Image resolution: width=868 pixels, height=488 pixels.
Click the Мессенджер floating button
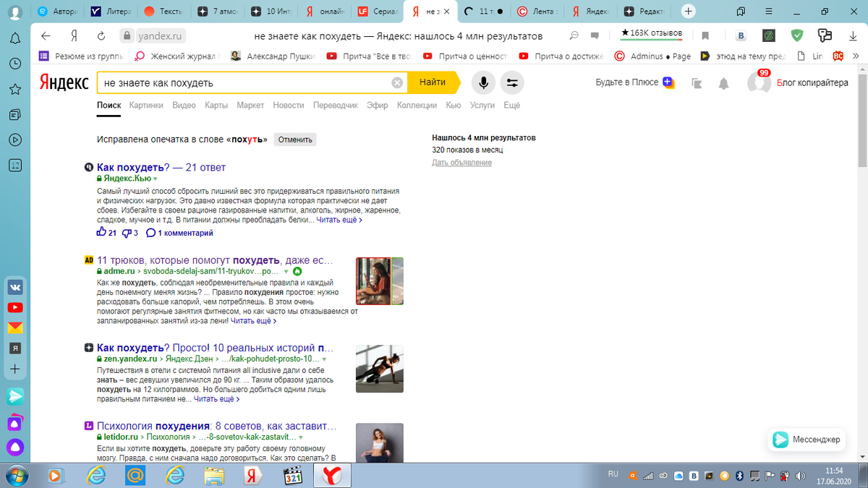coord(807,440)
